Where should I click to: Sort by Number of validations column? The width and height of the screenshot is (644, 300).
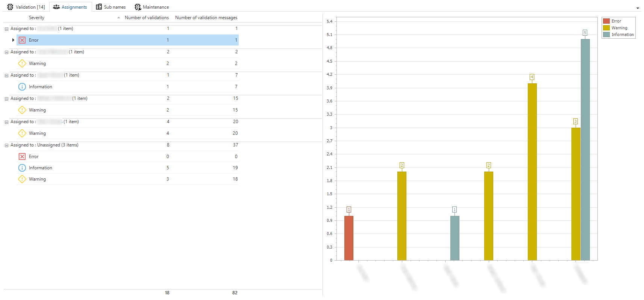(147, 18)
